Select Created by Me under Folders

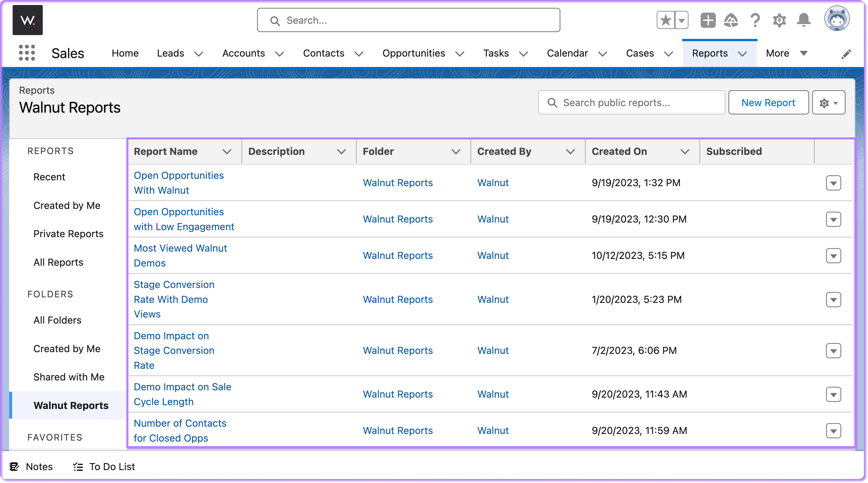tap(67, 349)
